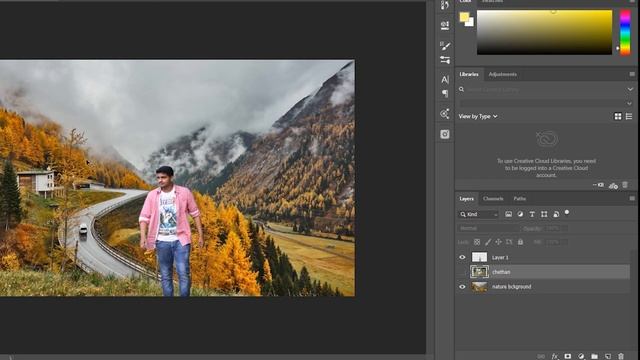Open the History panel icon
This screenshot has width=640, height=360.
click(x=445, y=5)
